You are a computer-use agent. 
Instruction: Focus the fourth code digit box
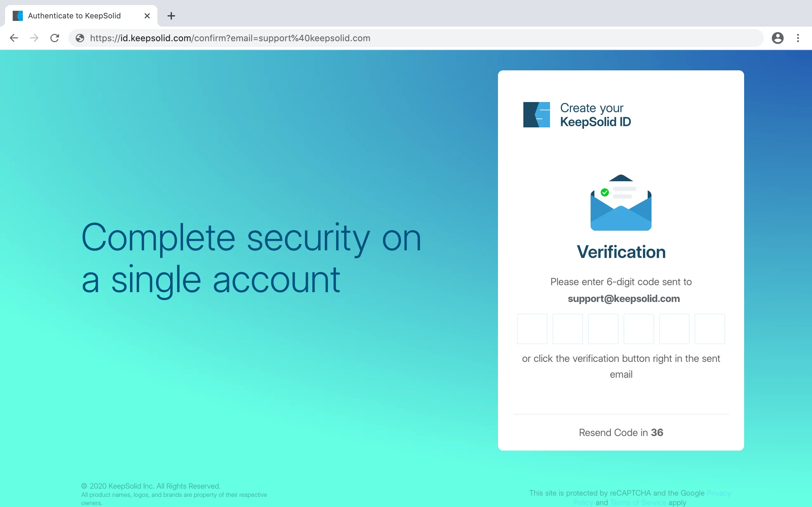coord(638,329)
